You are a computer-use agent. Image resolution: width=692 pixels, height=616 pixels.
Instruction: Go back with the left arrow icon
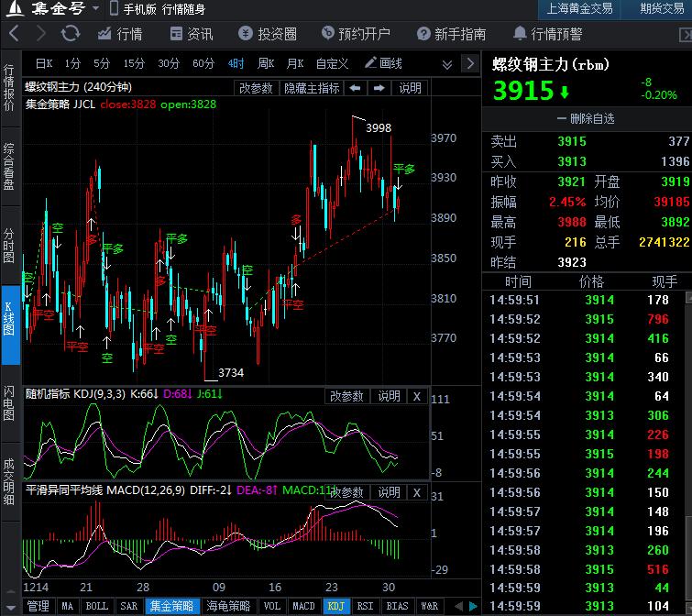(14, 34)
